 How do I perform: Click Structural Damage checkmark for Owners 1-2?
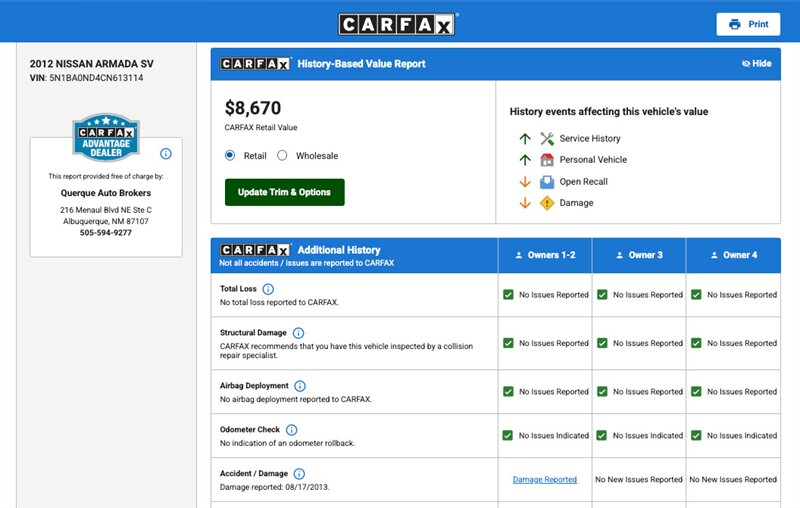tap(508, 343)
